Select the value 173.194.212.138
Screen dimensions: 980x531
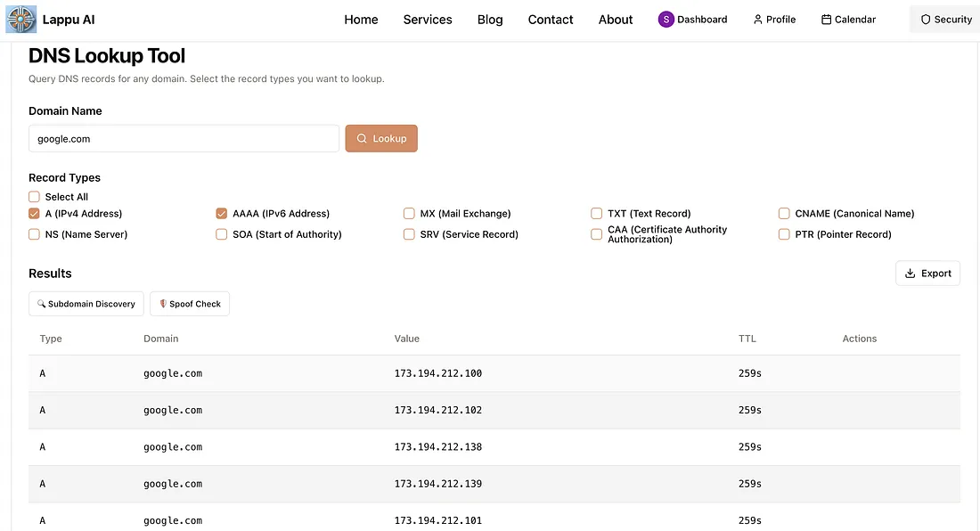(438, 447)
